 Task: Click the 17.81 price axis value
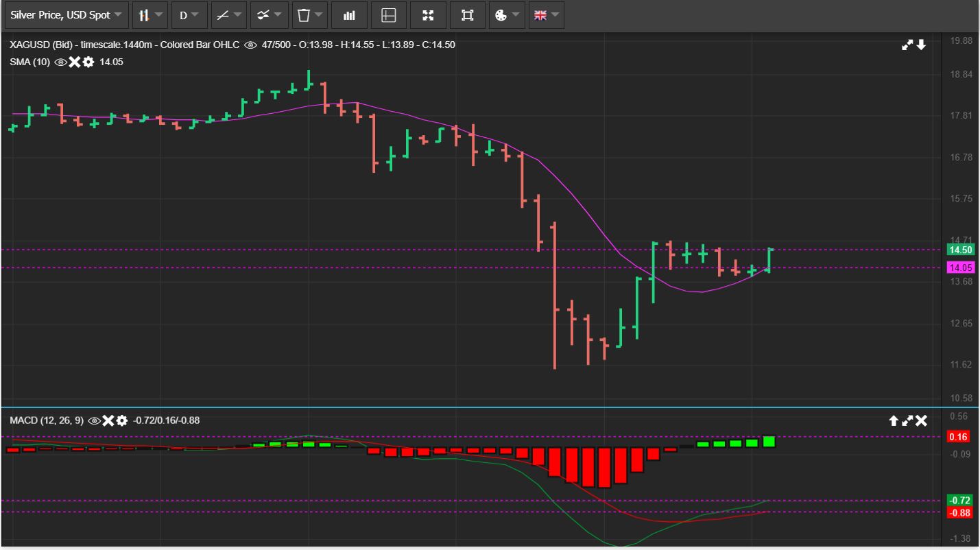point(961,115)
